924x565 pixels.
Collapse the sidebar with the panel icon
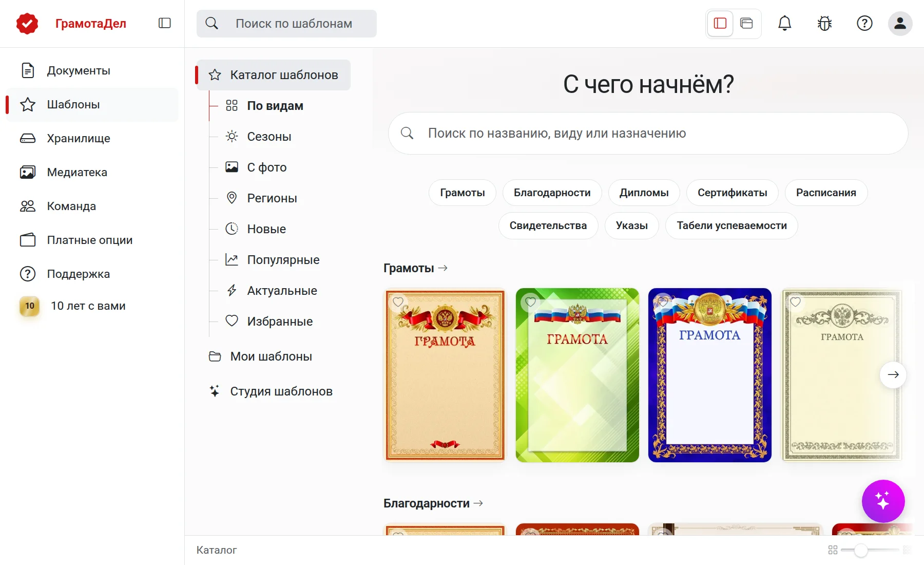(x=165, y=23)
